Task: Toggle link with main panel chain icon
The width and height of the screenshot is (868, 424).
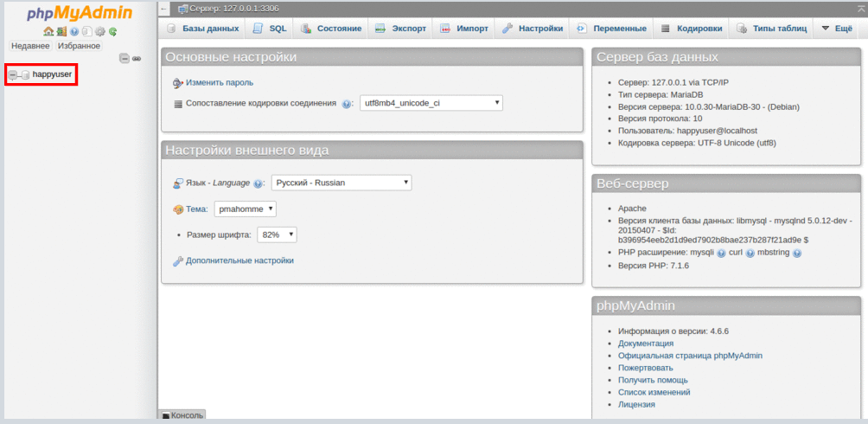Action: click(137, 58)
